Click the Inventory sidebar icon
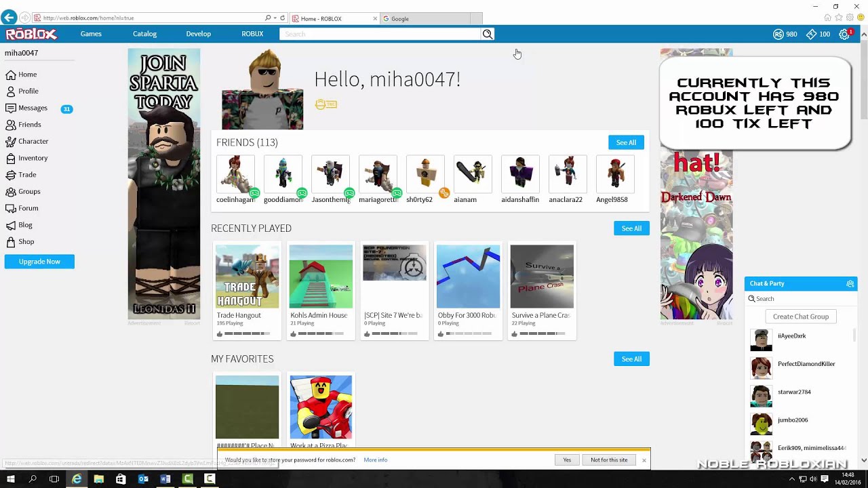868x488 pixels. click(x=10, y=158)
